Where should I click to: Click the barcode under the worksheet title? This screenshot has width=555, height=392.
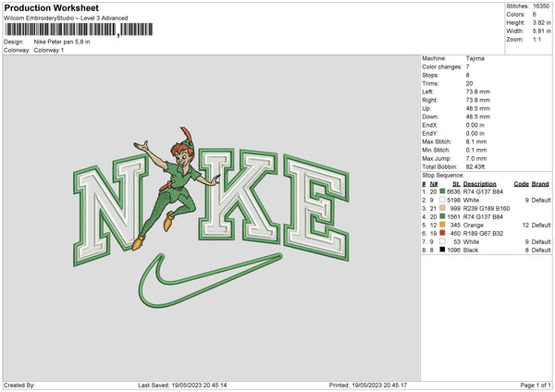coord(79,30)
